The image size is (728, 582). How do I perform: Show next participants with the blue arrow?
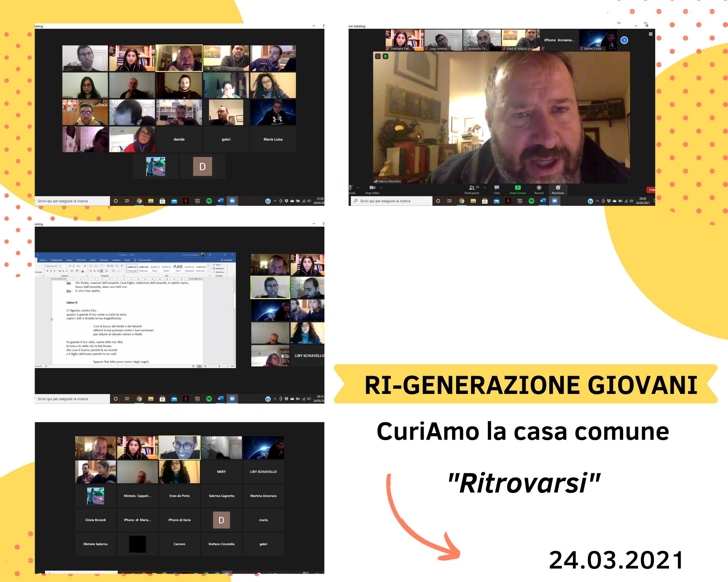(624, 40)
